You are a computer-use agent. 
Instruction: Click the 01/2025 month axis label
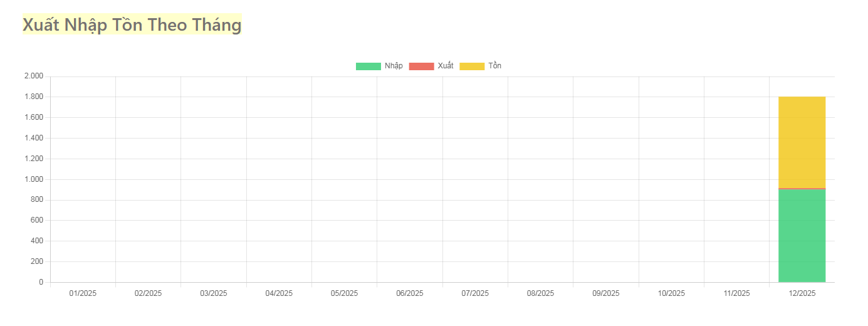(x=83, y=293)
